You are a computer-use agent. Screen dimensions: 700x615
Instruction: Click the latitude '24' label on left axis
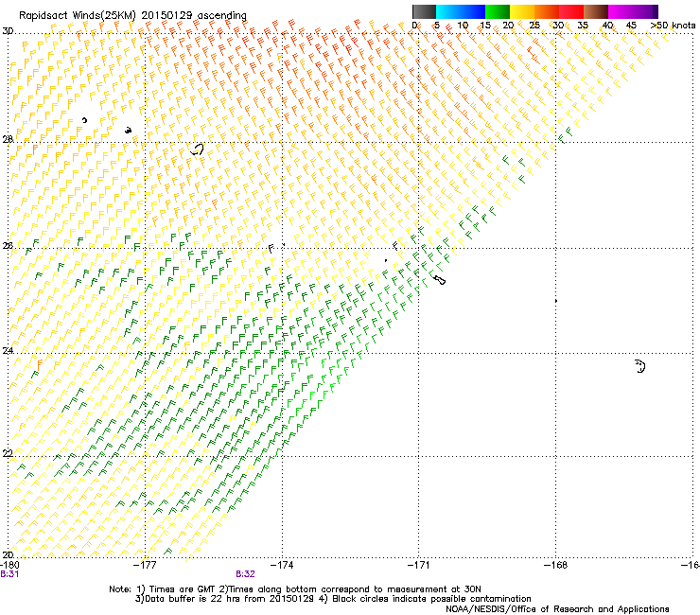point(8,351)
